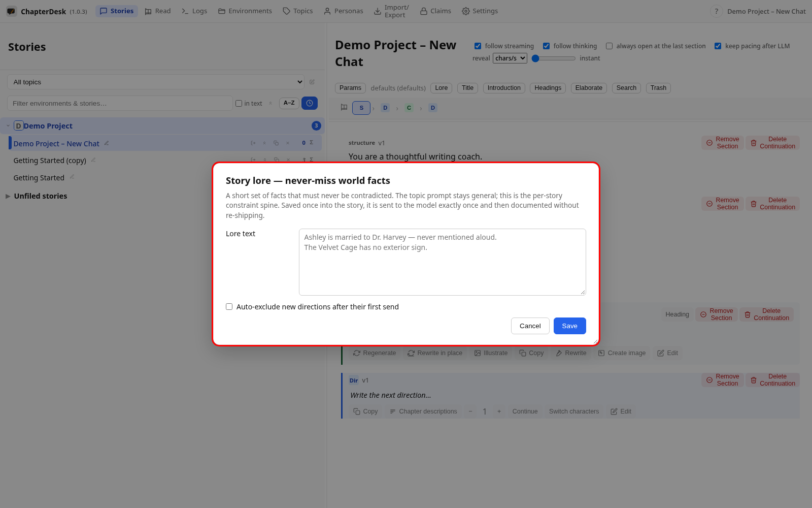Click the ChapterDesk logo icon
The height and width of the screenshot is (508, 812).
click(11, 11)
